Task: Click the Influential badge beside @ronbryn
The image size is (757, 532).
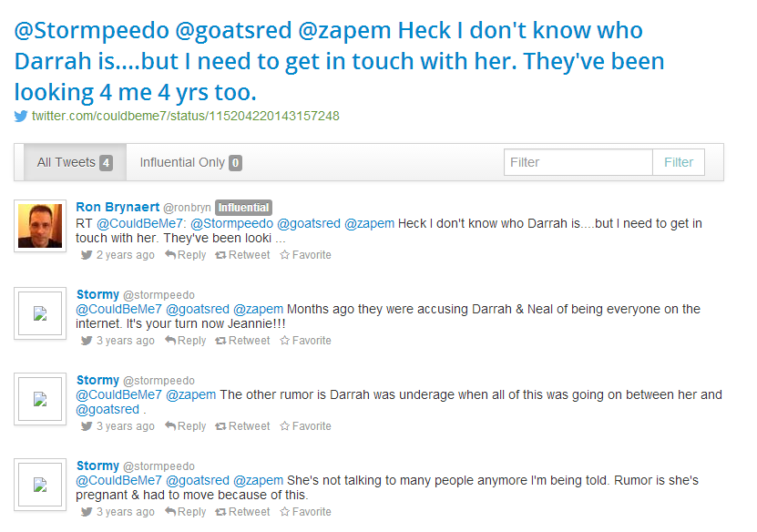Action: [x=243, y=208]
